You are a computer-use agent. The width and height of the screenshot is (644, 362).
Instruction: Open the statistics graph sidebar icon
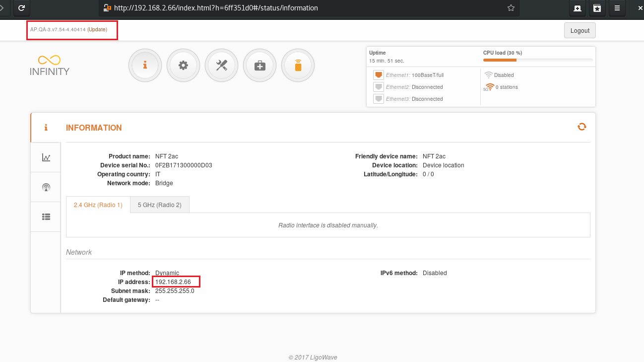[46, 157]
